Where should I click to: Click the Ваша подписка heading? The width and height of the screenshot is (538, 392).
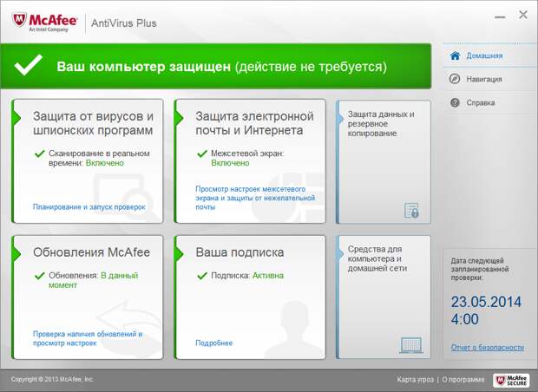tap(239, 252)
